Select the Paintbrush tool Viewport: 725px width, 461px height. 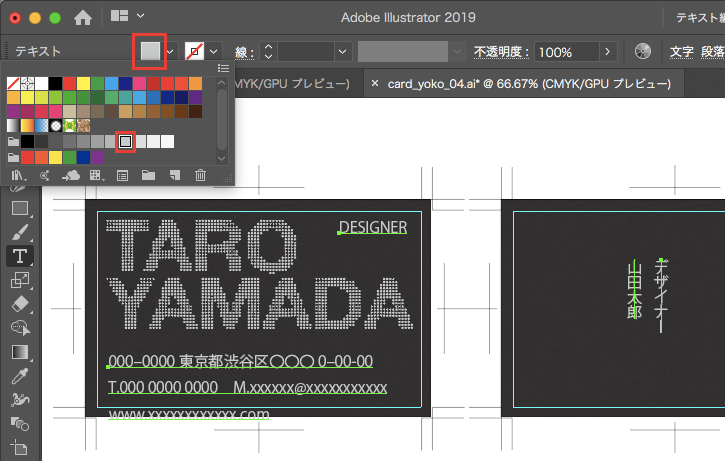coord(19,232)
